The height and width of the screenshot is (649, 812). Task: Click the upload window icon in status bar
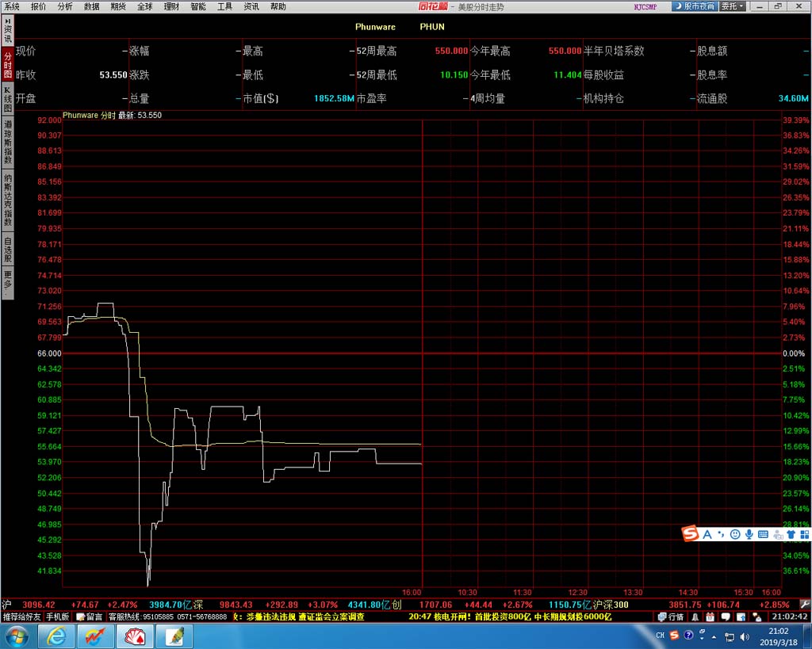pyautogui.click(x=741, y=617)
